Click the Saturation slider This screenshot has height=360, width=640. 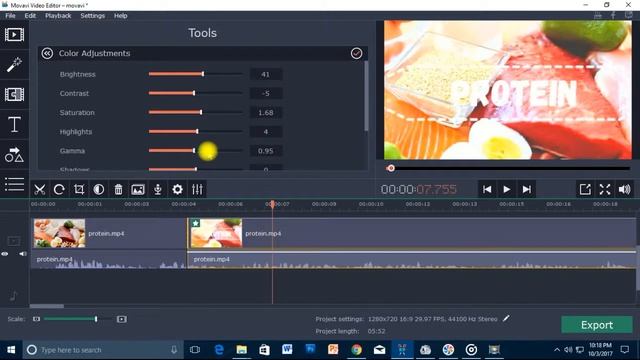[196, 112]
